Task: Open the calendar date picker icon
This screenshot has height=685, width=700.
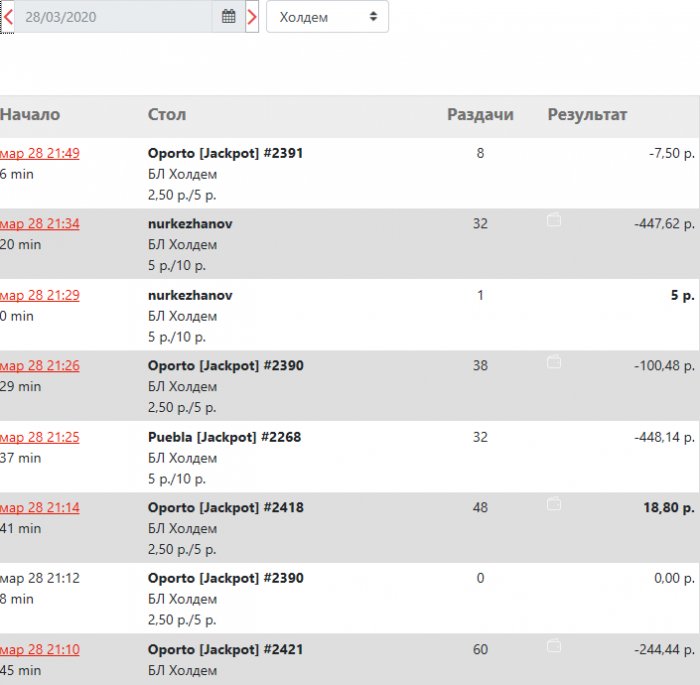Action: coord(229,17)
